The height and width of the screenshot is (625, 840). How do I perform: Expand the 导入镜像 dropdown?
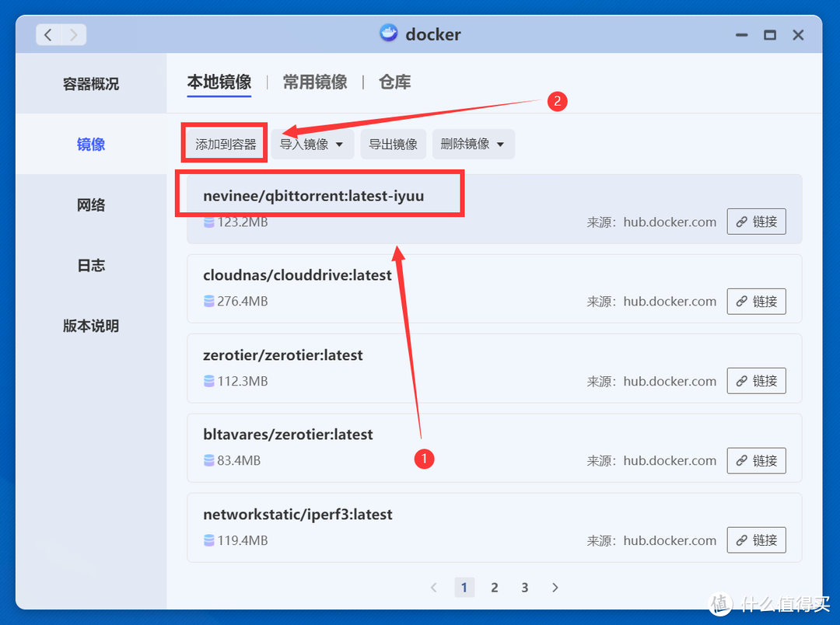[313, 144]
